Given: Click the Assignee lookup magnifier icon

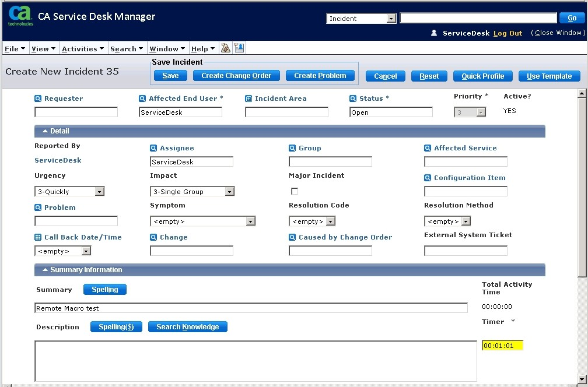Looking at the screenshot, I should coord(153,149).
